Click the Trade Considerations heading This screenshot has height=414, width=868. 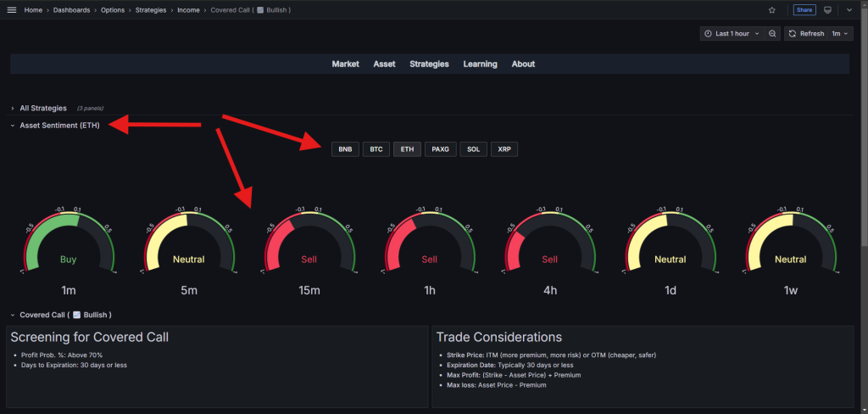[499, 337]
